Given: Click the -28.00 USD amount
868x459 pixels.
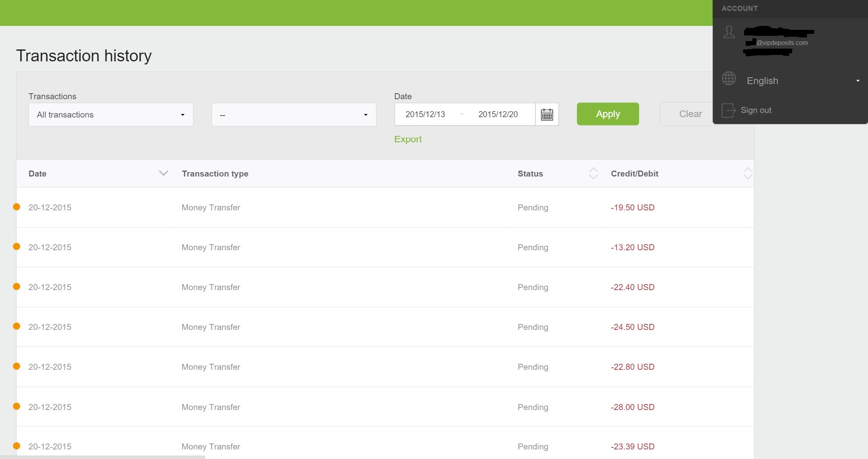Looking at the screenshot, I should 633,407.
